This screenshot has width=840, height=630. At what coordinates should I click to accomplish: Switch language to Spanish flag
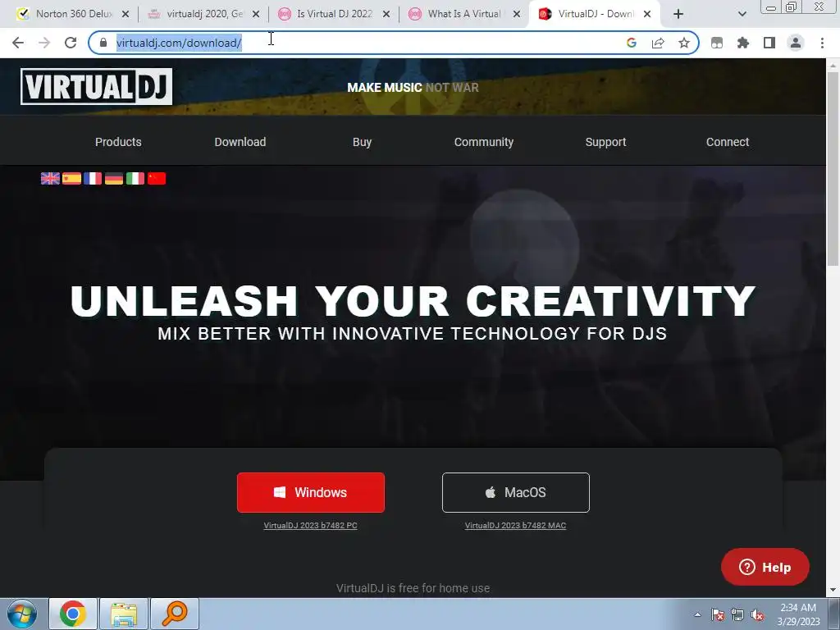point(72,178)
